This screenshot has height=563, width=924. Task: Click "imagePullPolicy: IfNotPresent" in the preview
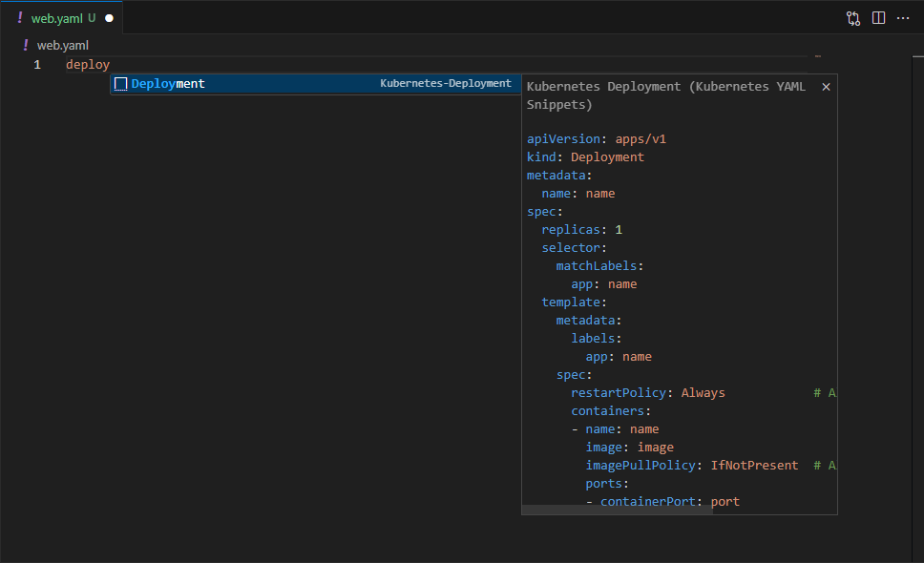[691, 465]
